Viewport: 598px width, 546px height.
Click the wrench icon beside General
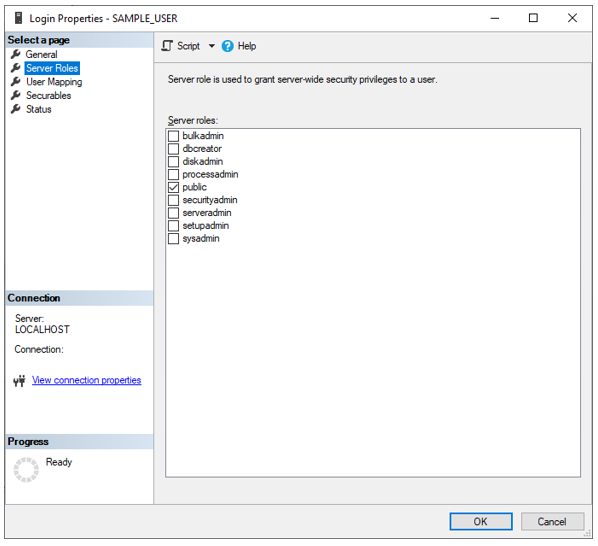[x=16, y=54]
